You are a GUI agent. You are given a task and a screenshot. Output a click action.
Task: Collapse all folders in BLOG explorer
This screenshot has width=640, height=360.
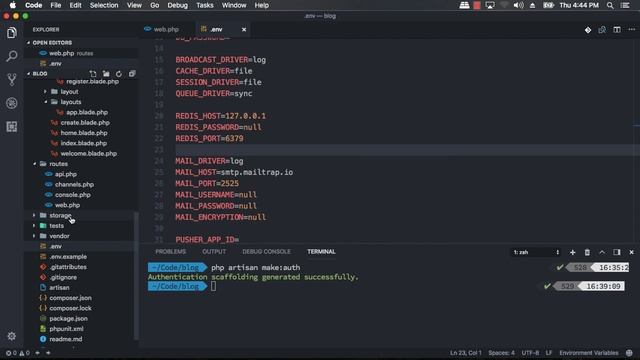(132, 74)
